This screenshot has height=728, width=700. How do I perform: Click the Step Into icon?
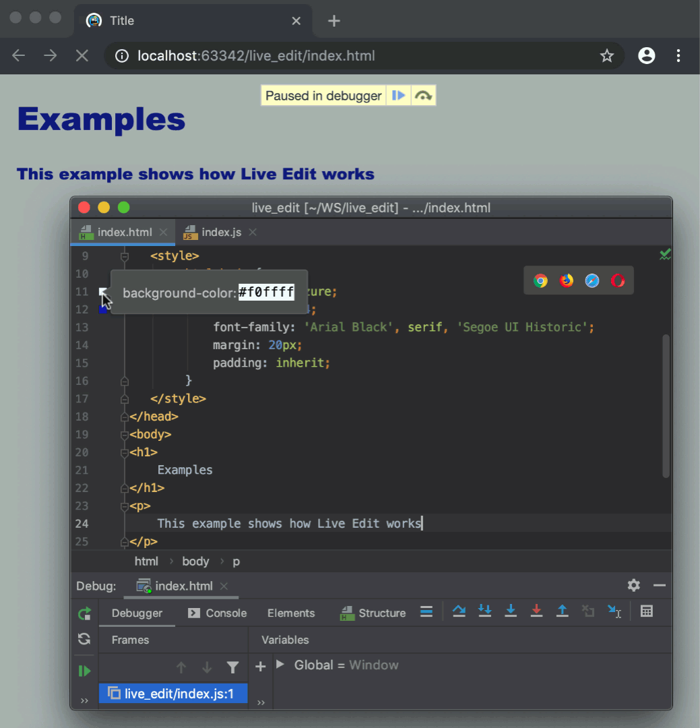(510, 611)
